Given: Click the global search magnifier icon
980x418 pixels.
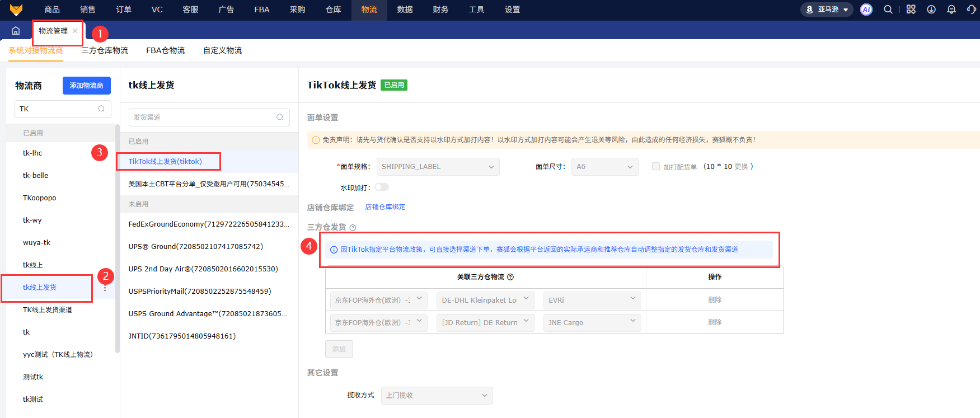Looking at the screenshot, I should pos(888,10).
